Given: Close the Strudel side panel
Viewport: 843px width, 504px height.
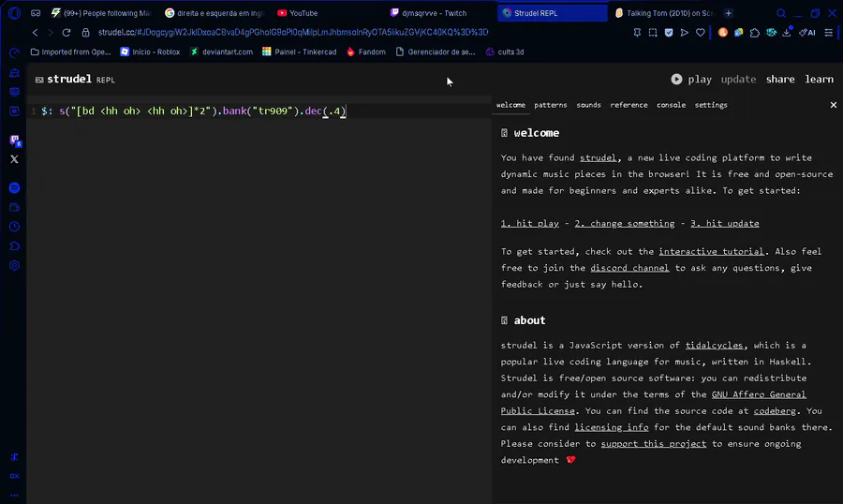Looking at the screenshot, I should pyautogui.click(x=834, y=105).
